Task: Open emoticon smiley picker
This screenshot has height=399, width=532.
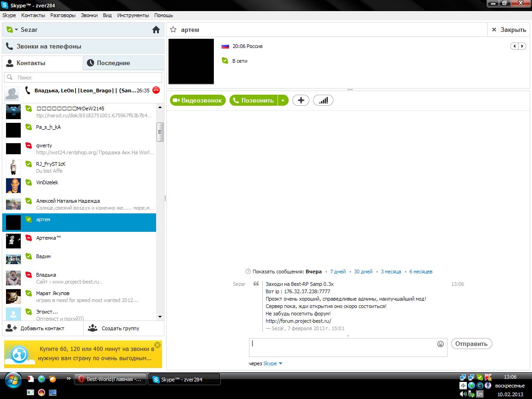Action: (441, 344)
